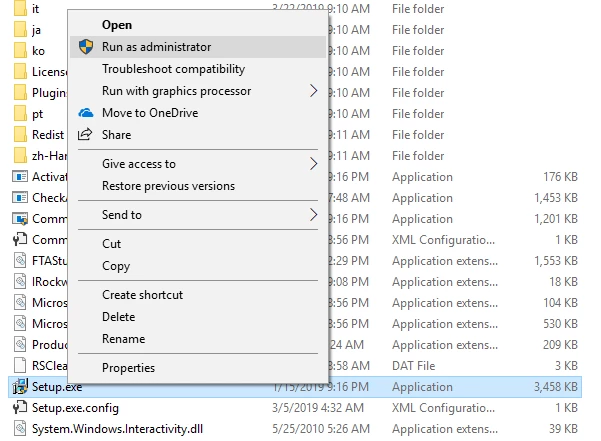
Task: Click the 'ja' folder icon
Action: [x=20, y=30]
